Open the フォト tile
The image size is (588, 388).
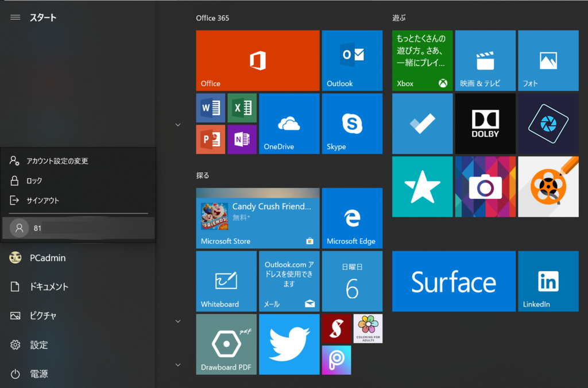[x=548, y=60]
